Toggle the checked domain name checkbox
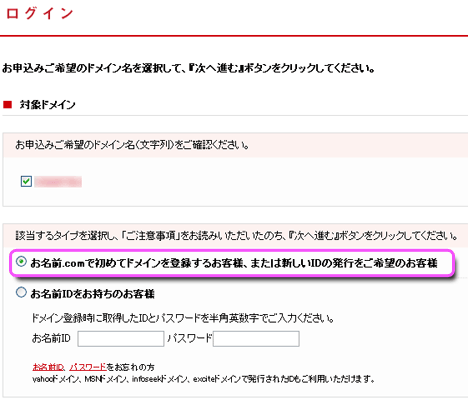This screenshot has width=468, height=400. point(26,182)
